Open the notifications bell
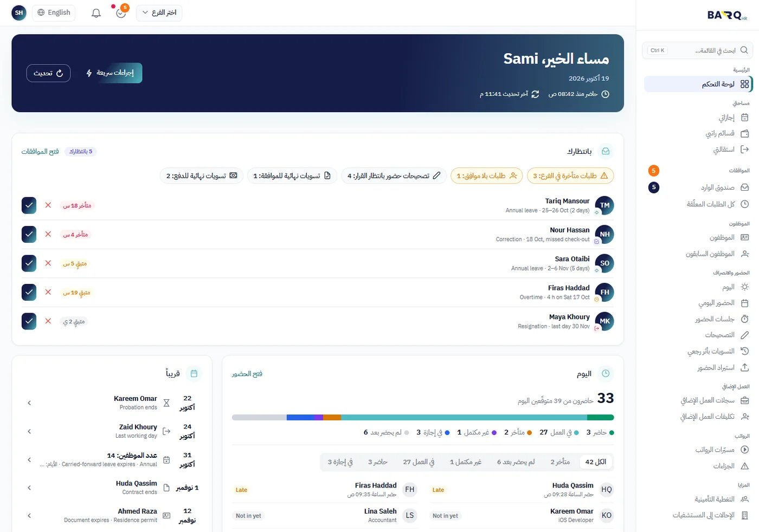The image size is (759, 532). 97,13
